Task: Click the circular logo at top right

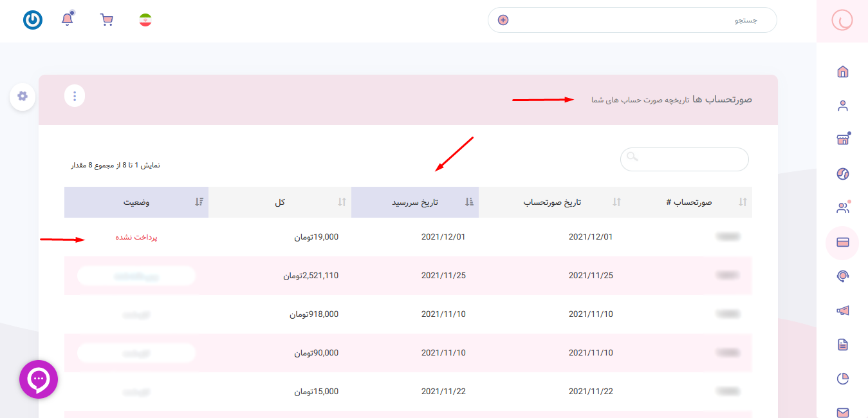Action: [x=842, y=21]
